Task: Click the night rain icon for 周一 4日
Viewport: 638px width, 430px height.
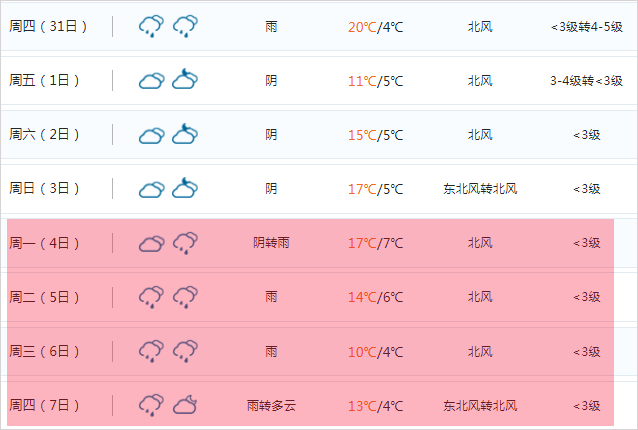Action: pos(185,243)
